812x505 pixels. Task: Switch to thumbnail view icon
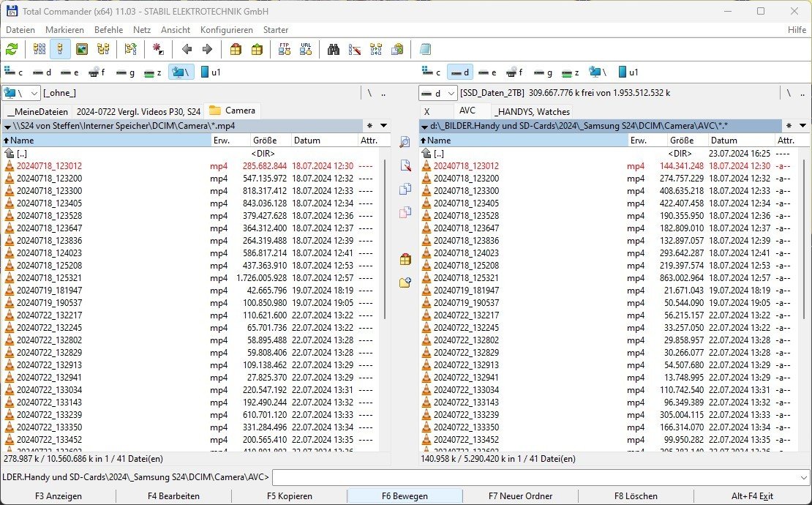[x=82, y=50]
